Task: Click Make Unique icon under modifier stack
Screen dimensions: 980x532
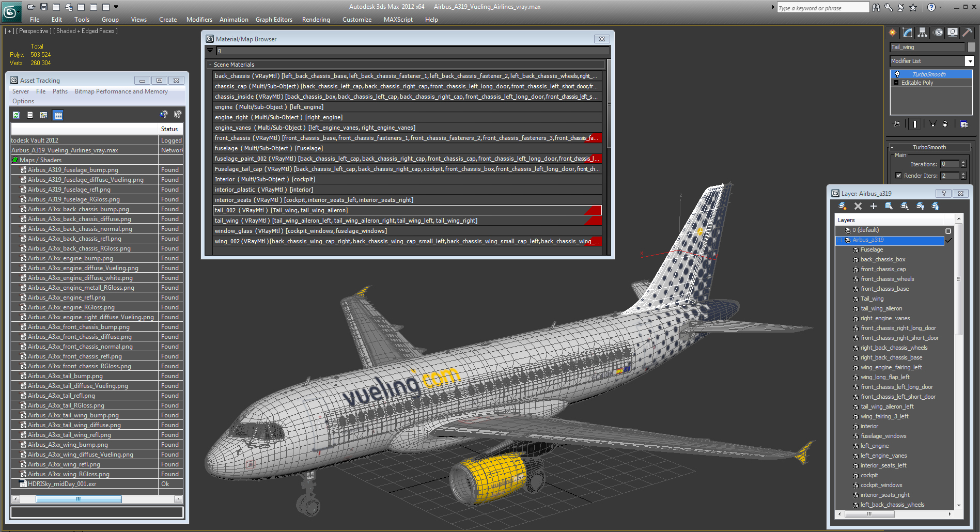Action: coord(932,123)
